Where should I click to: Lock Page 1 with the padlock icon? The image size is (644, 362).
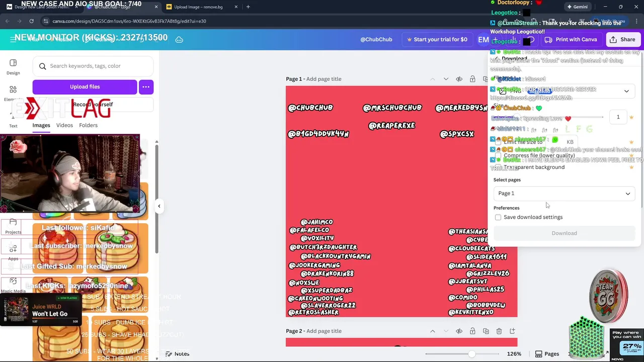[x=472, y=79]
